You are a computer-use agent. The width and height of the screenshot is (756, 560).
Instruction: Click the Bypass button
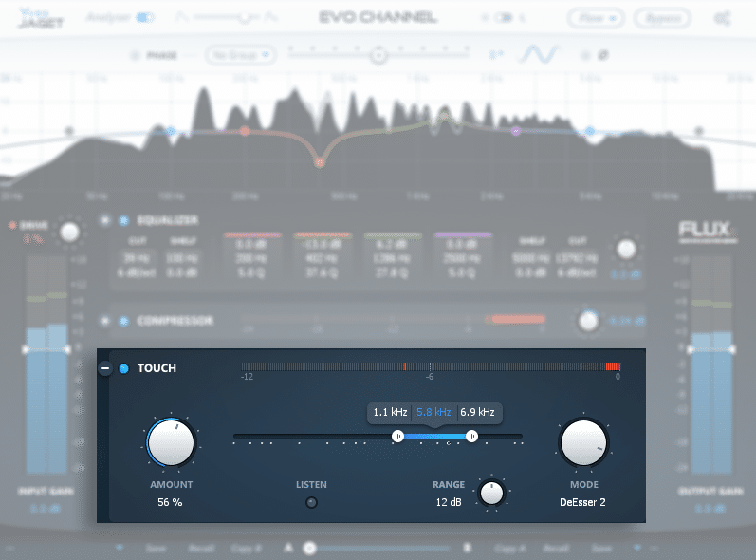(662, 18)
